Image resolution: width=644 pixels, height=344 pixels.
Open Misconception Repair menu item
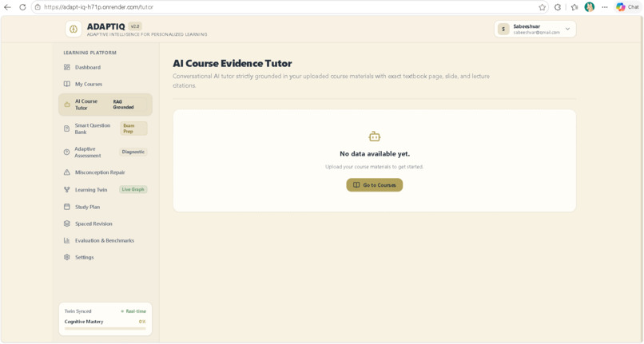click(x=105, y=172)
